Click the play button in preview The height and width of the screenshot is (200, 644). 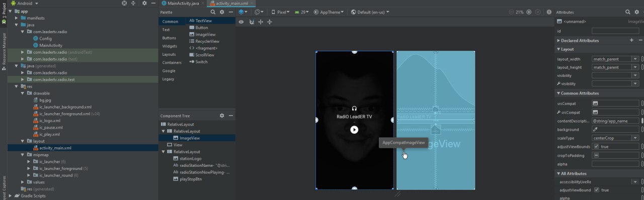[x=354, y=129]
